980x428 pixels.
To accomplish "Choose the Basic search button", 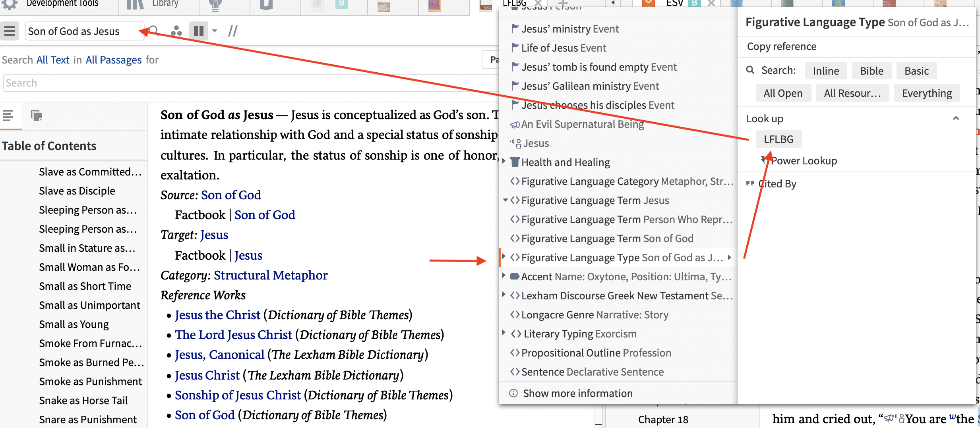I will coord(916,71).
